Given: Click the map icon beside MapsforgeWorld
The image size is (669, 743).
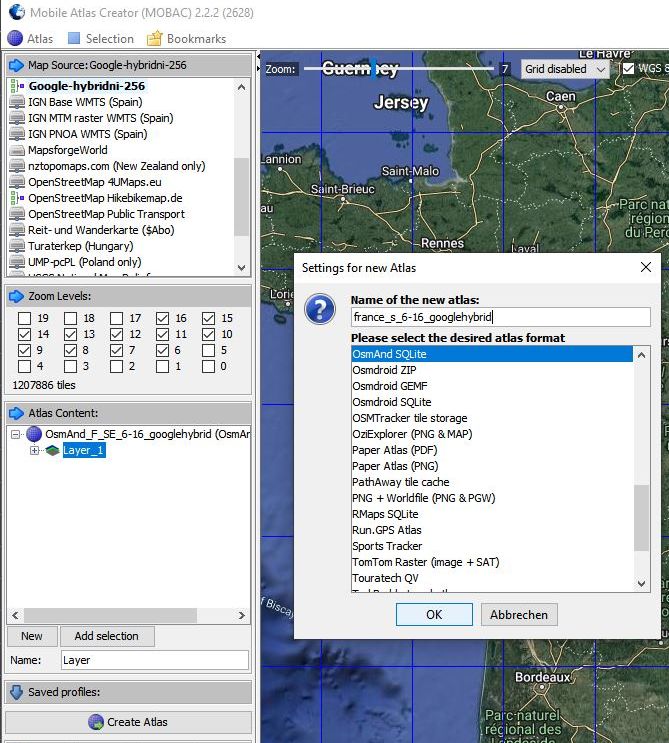Looking at the screenshot, I should (x=17, y=150).
